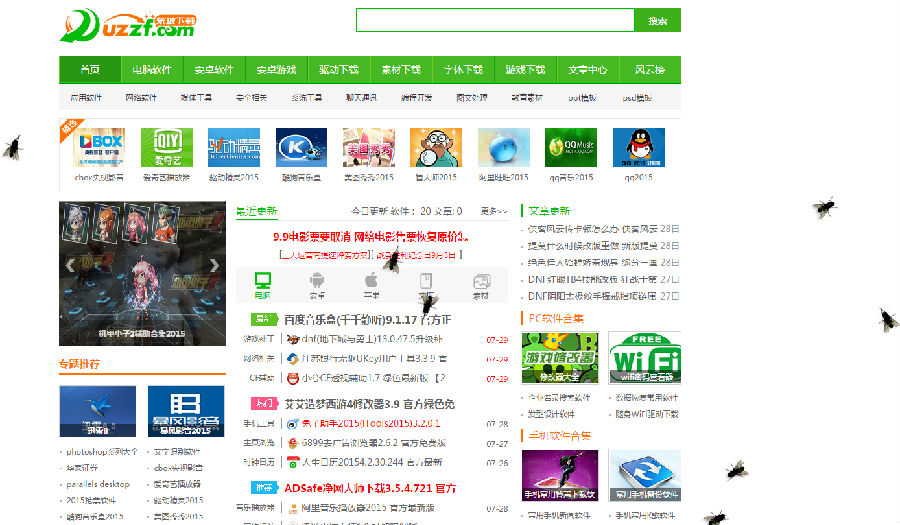
Task: Select the Apple logo category icon
Action: (x=371, y=281)
